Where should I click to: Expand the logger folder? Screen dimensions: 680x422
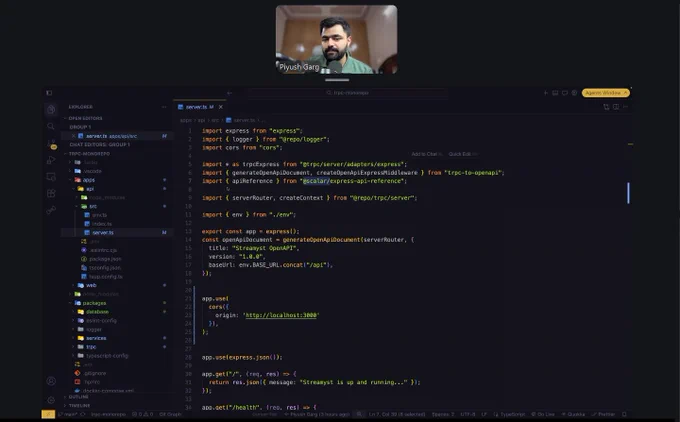tap(94, 329)
